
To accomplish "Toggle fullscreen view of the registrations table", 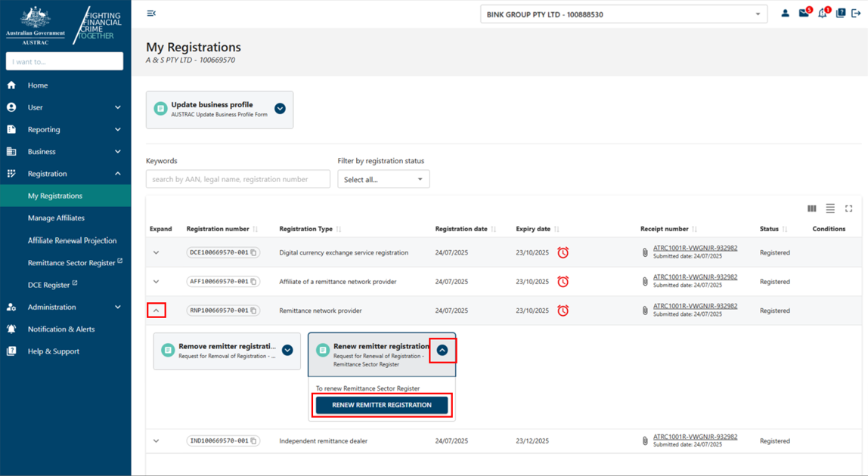I will pyautogui.click(x=848, y=209).
